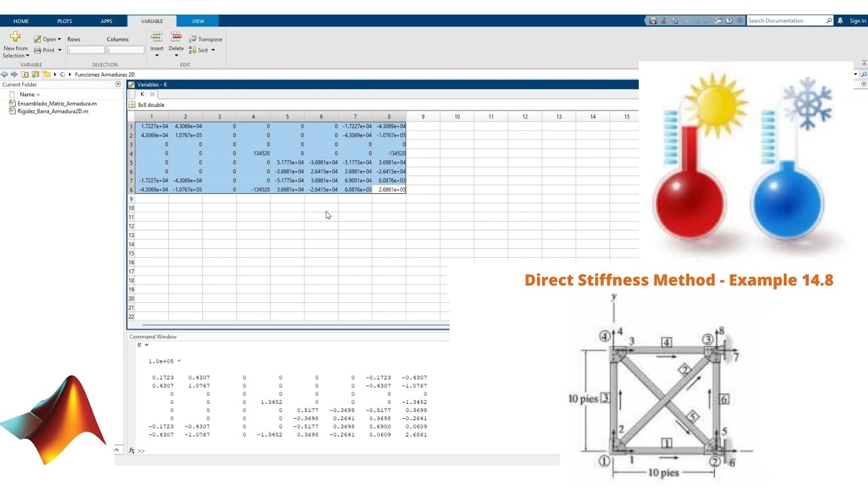Click the Cut scissors icon
Viewport: 868px width, 488px height.
click(663, 21)
